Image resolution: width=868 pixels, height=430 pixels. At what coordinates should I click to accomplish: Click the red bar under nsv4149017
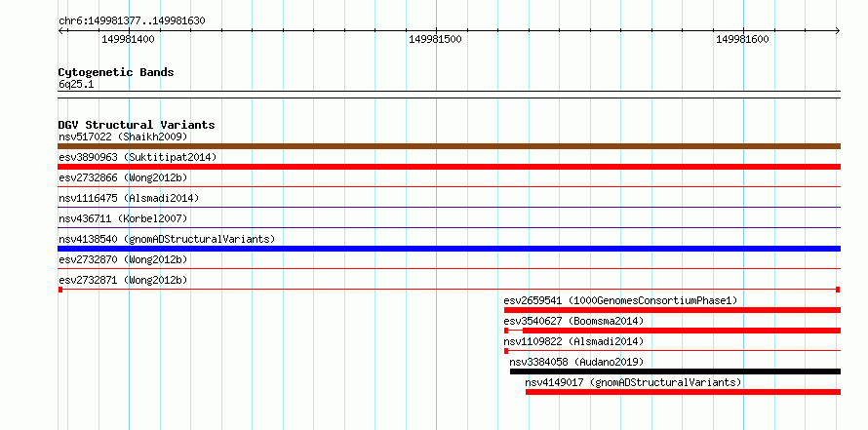tap(683, 392)
